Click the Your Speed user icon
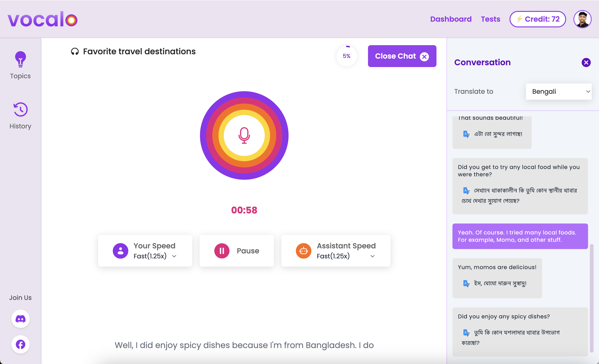The width and height of the screenshot is (599, 364). tap(120, 251)
